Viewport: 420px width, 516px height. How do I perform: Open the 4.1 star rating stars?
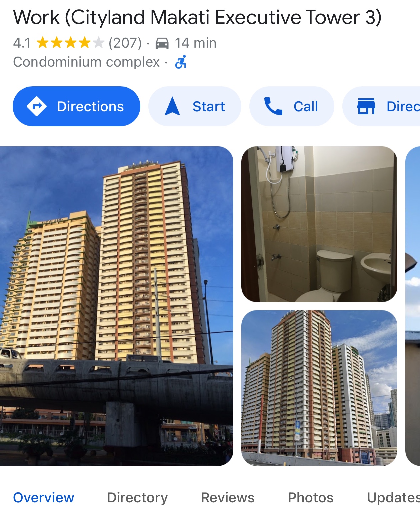tap(70, 43)
